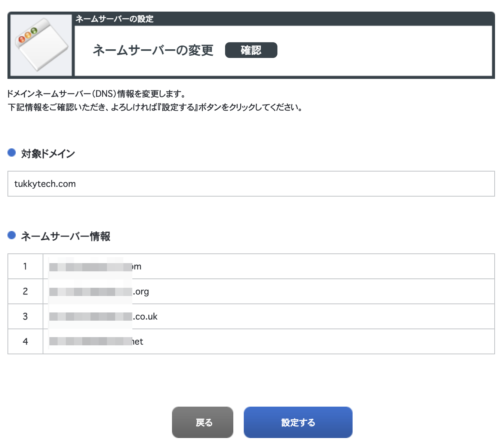Select nameserver row number 1
Viewport: 504px width, 444px height.
25,266
